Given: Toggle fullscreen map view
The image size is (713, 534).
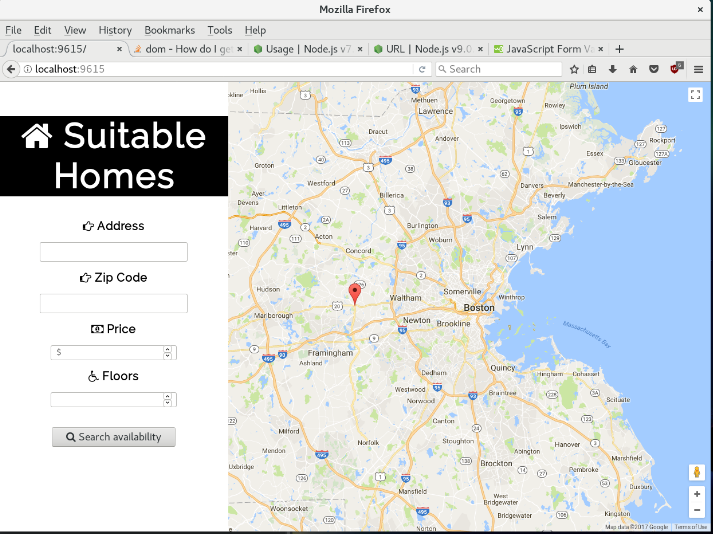Looking at the screenshot, I should (695, 95).
